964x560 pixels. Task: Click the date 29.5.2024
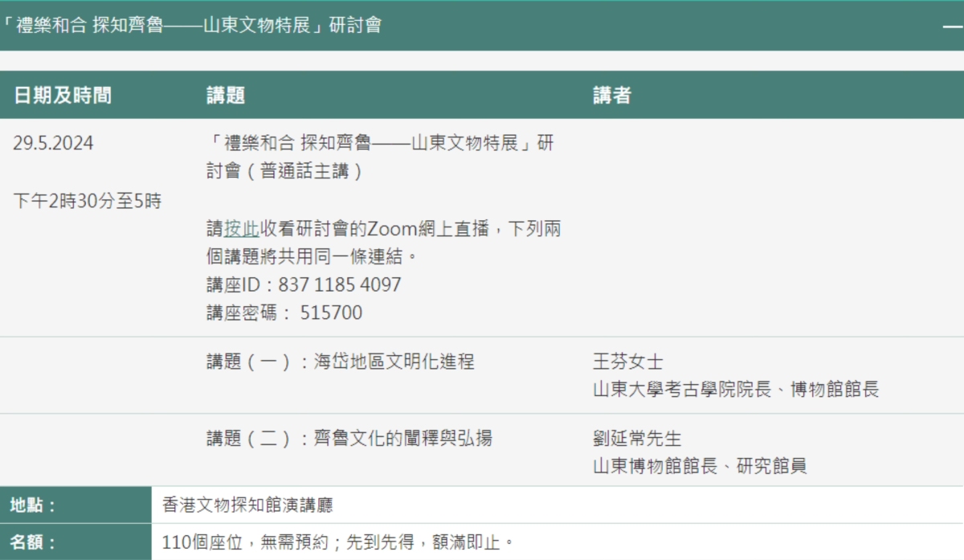click(53, 144)
